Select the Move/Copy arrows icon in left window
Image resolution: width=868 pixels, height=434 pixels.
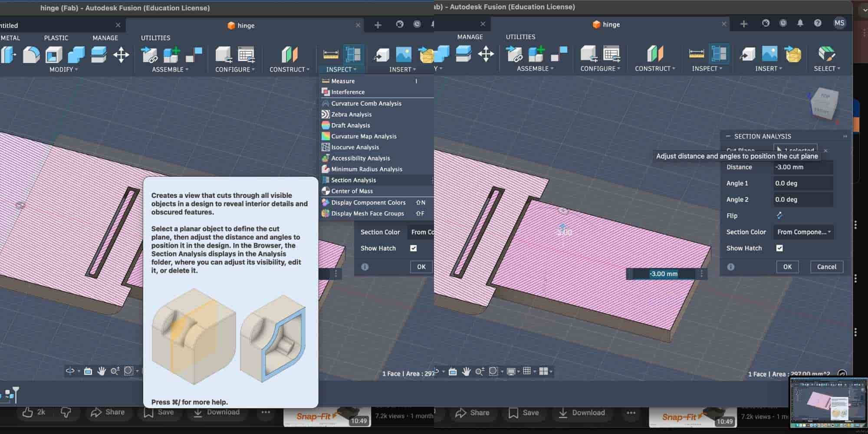121,55
